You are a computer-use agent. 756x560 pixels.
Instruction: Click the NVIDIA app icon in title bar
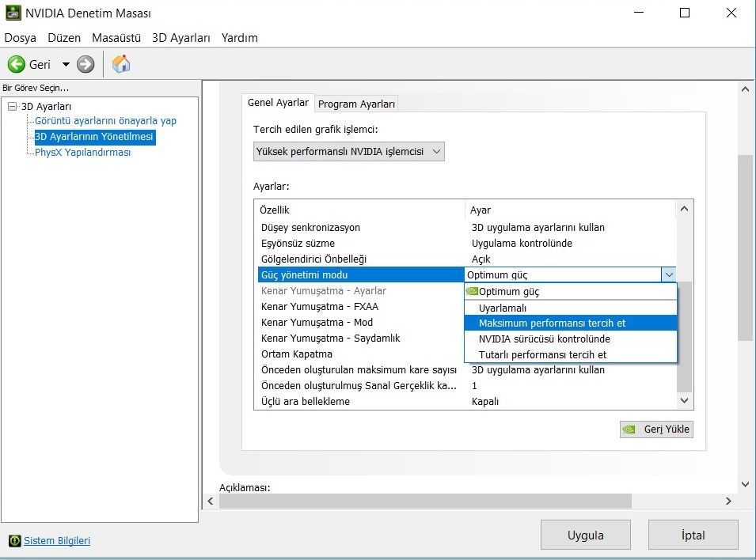(13, 13)
